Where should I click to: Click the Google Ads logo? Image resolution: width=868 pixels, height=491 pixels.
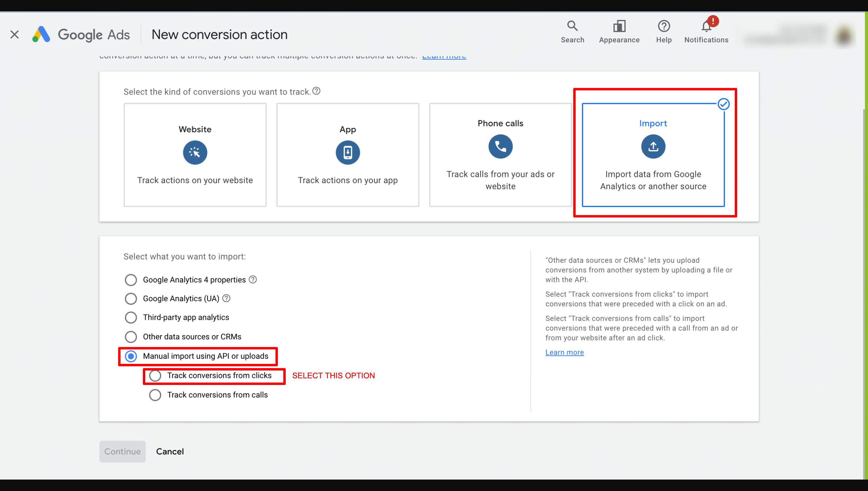(81, 34)
